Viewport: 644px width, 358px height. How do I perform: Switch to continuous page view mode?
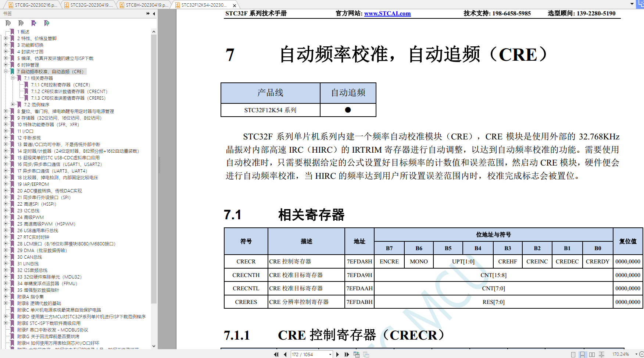tap(583, 355)
